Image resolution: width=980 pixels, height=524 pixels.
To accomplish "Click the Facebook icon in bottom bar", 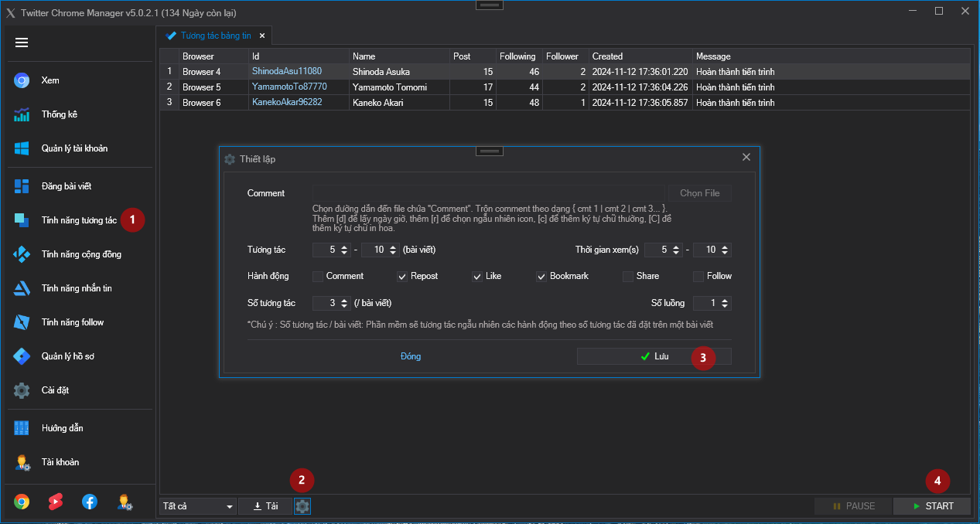I will (90, 502).
